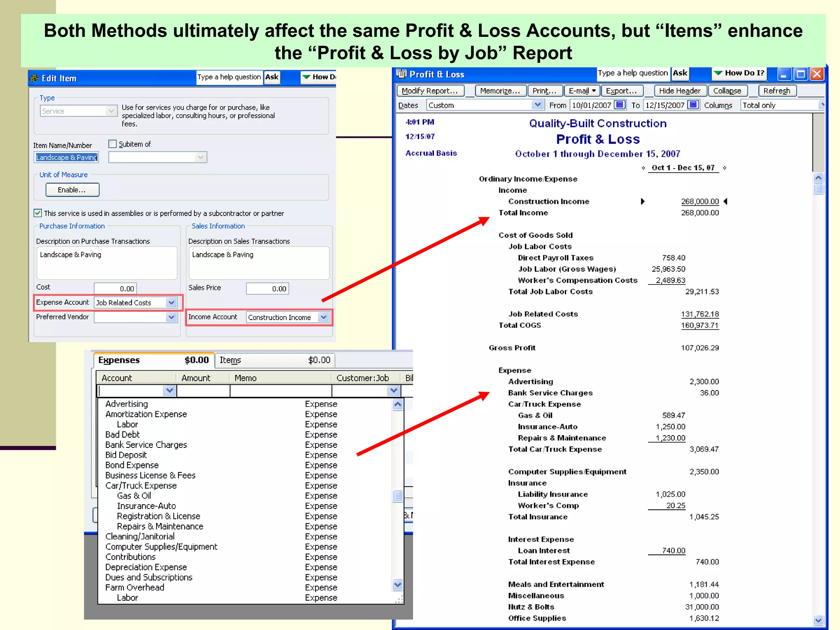
Task: Click the To date calendar icon
Action: (693, 105)
